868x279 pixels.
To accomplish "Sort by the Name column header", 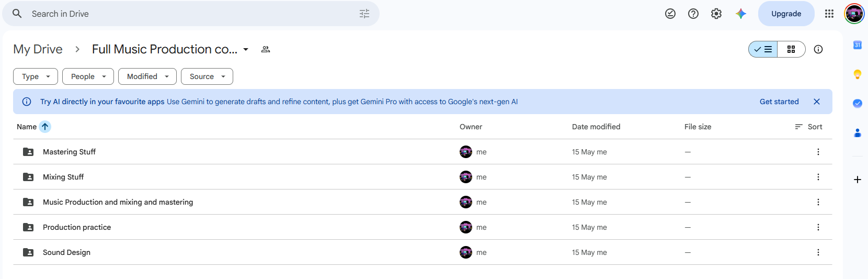I will click(x=27, y=127).
